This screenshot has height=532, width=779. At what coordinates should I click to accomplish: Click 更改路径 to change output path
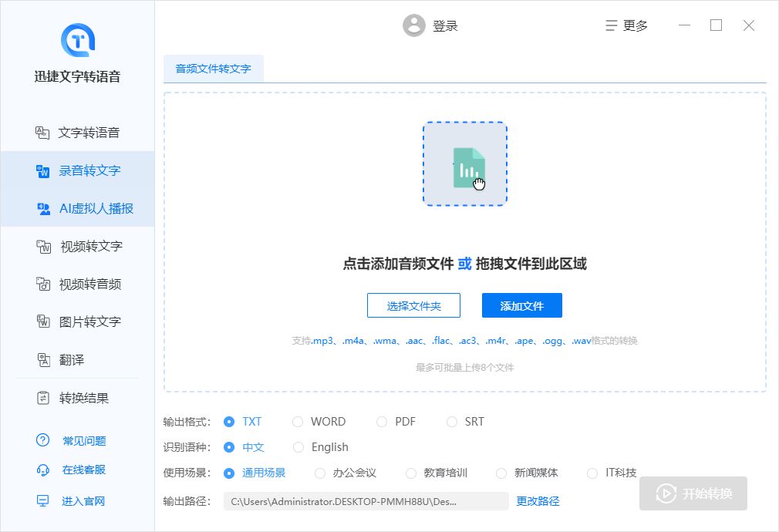coord(537,501)
